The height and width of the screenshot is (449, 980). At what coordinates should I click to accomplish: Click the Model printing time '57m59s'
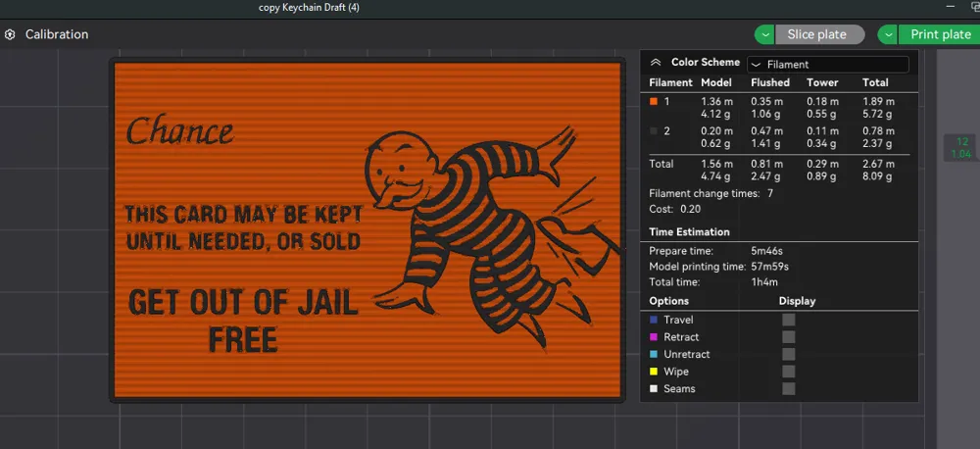[x=770, y=267]
